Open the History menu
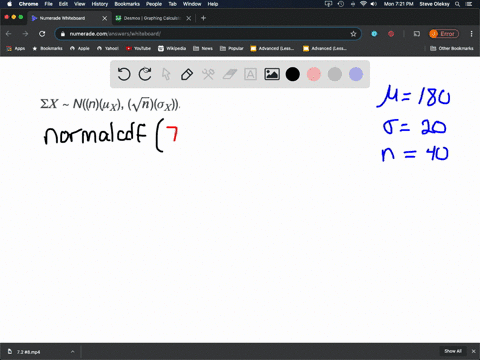This screenshot has width=480, height=360. pos(100,4)
